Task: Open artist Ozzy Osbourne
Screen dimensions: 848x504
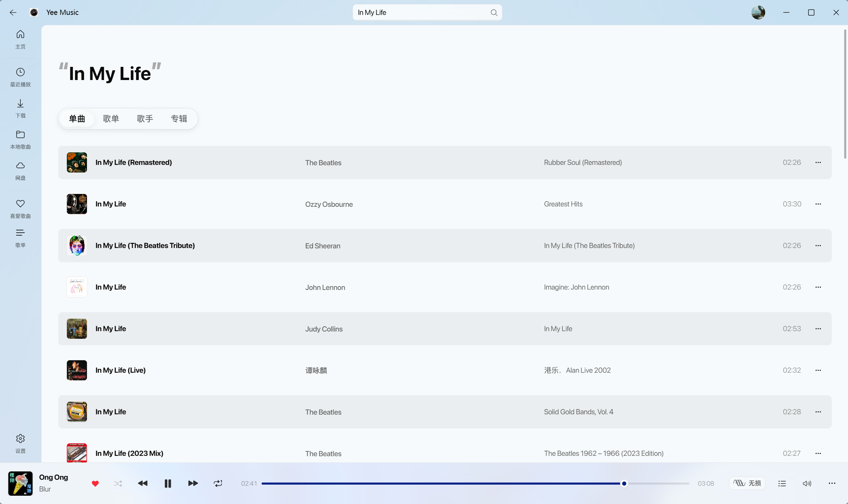Action: pos(329,204)
